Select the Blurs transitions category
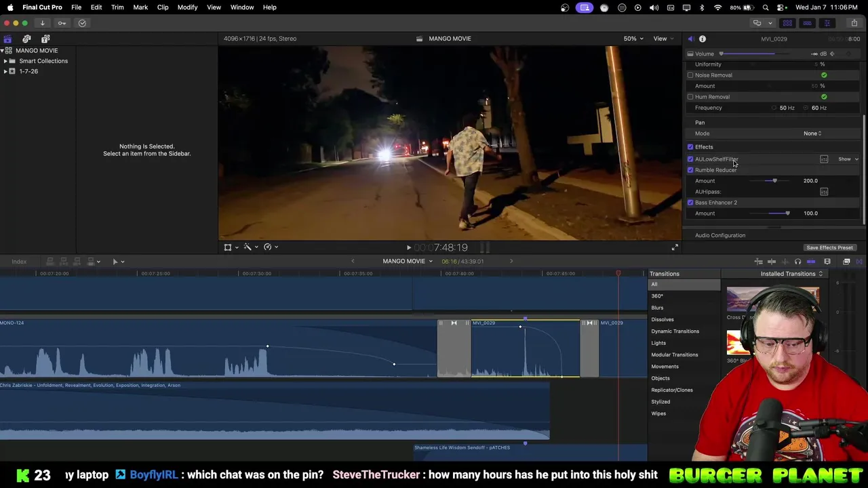868x488 pixels. 657,308
